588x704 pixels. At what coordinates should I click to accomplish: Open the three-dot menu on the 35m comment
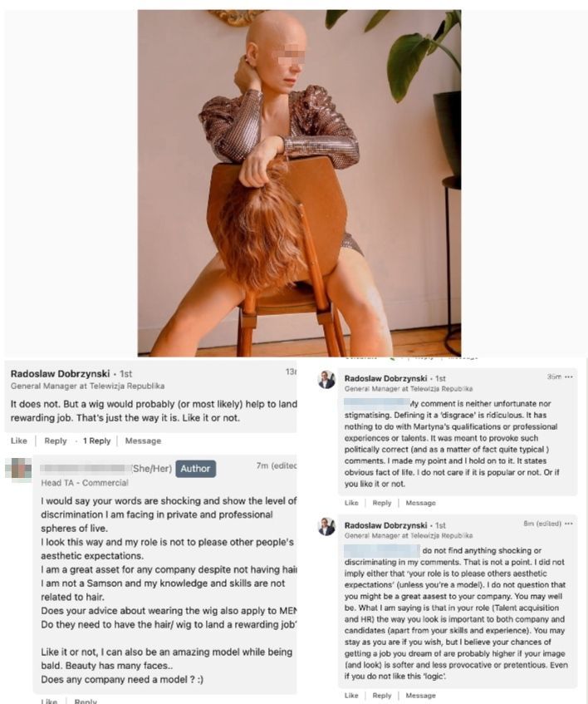coord(569,377)
